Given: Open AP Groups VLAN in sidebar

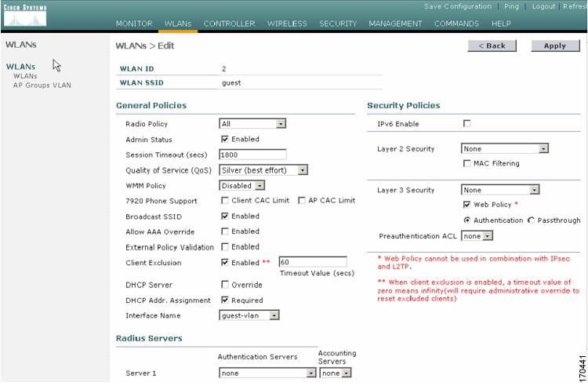Looking at the screenshot, I should click(x=42, y=86).
